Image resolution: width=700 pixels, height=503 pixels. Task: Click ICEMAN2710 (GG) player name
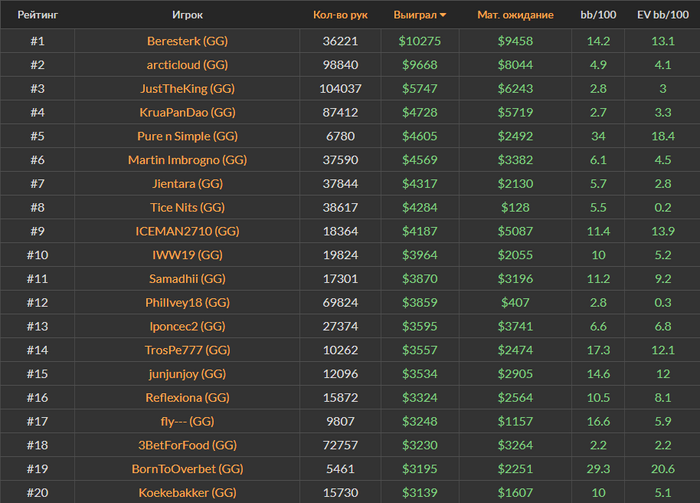pos(189,231)
